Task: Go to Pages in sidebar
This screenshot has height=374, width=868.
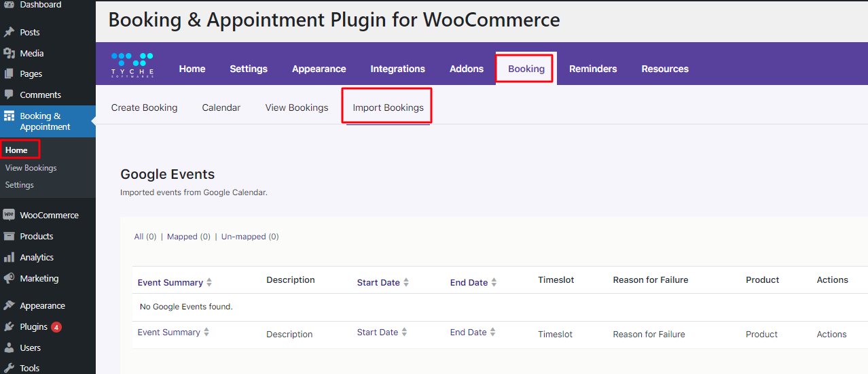Action: coord(31,73)
